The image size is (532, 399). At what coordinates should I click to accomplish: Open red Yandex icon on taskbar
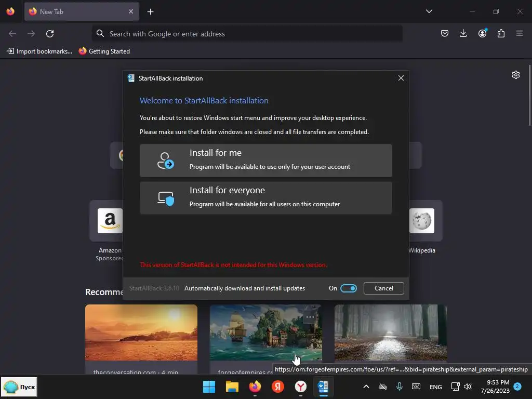tap(278, 387)
